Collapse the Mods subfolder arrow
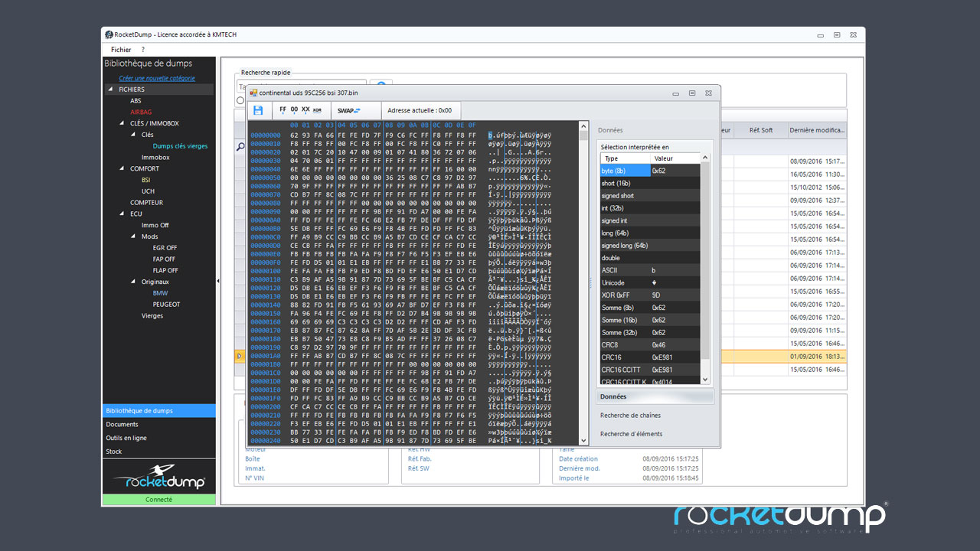The height and width of the screenshot is (551, 980). 132,236
